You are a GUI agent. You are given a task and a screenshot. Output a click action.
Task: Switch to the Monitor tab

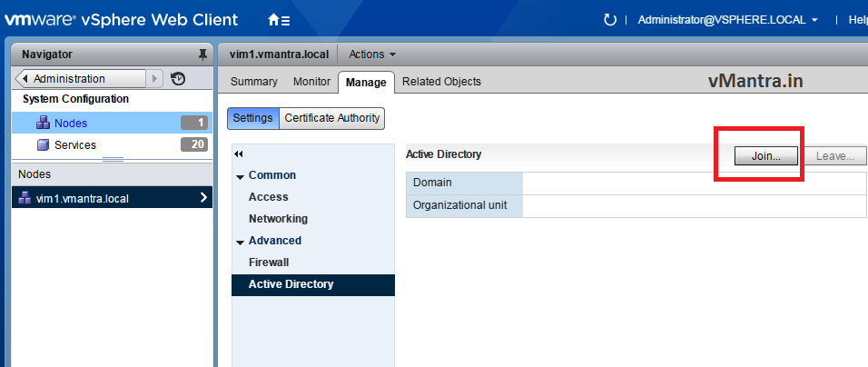click(x=311, y=82)
